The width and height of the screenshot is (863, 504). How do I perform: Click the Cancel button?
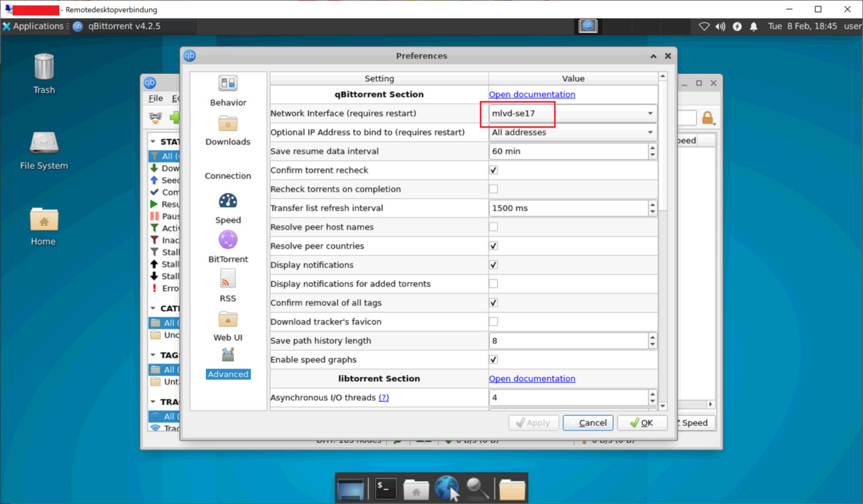pos(588,423)
